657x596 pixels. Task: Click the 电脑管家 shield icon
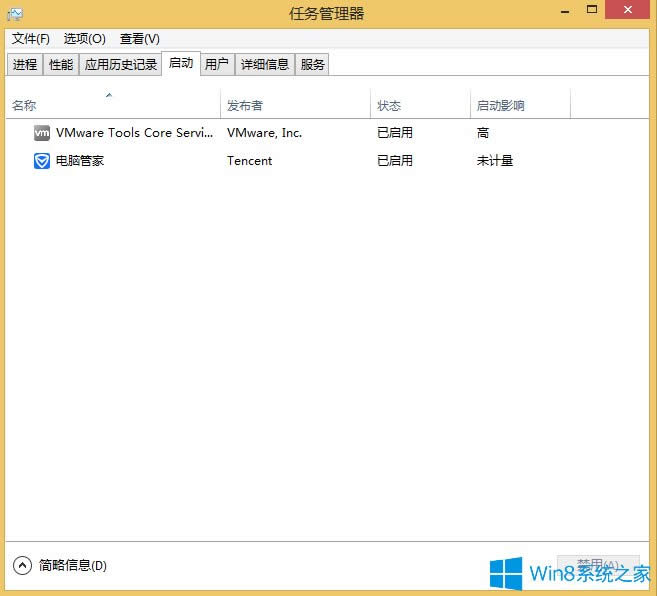(41, 161)
